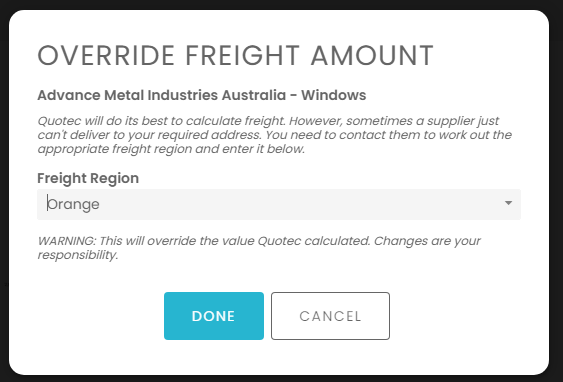The image size is (563, 382).
Task: Expand the Freight Region dropdown arrow
Action: 508,203
